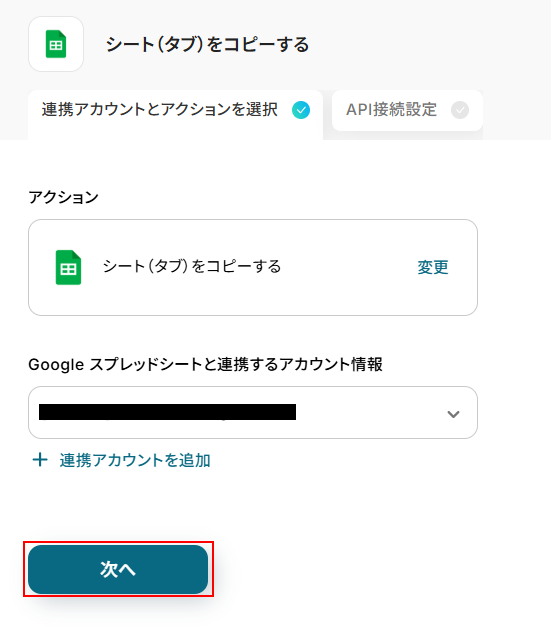
Task: Add account via 連携アカウントを追加 link
Action: coord(135,460)
